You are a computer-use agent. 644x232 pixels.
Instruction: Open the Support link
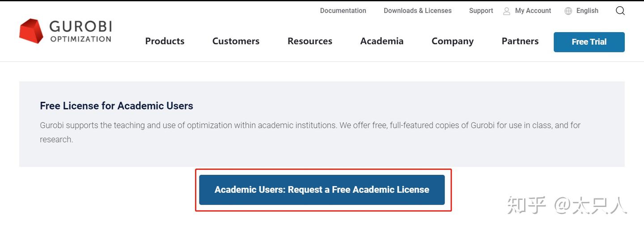tap(481, 11)
